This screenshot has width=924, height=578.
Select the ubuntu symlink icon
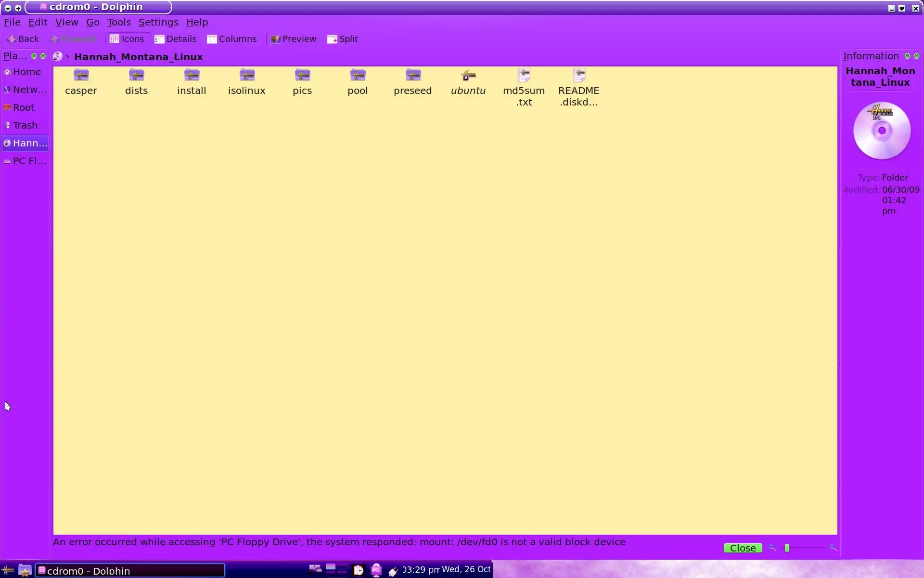[468, 75]
